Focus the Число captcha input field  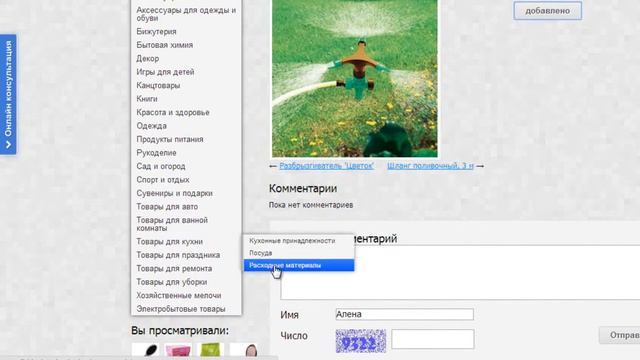pos(433,339)
